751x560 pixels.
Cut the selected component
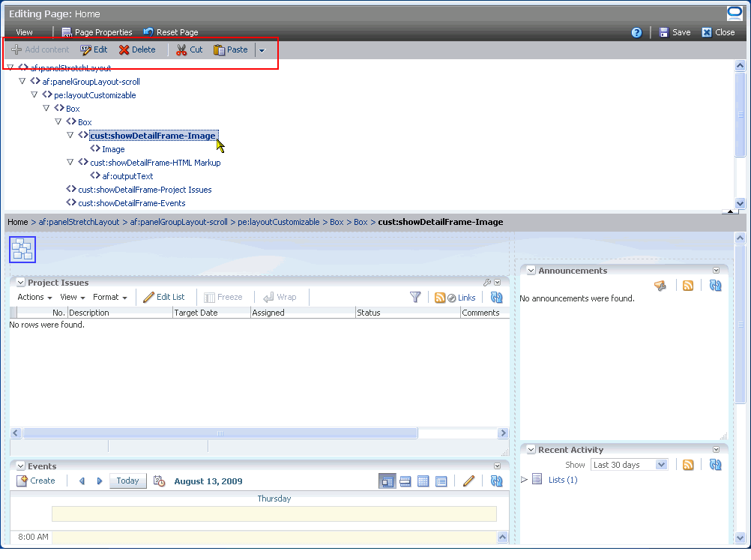(x=189, y=49)
